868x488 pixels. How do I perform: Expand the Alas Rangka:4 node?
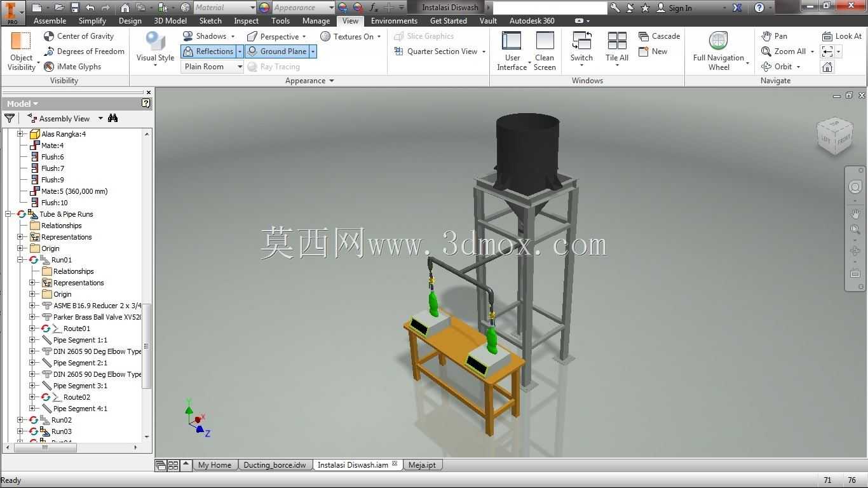point(20,134)
